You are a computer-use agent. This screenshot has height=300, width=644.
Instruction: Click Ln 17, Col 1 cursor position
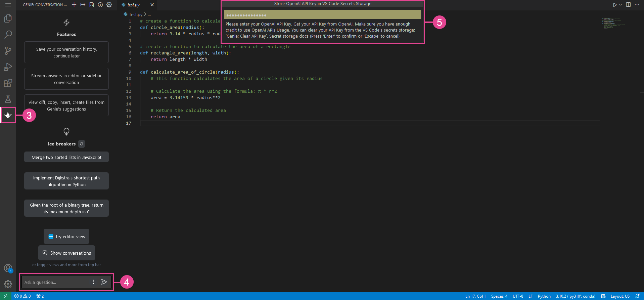[475, 296]
